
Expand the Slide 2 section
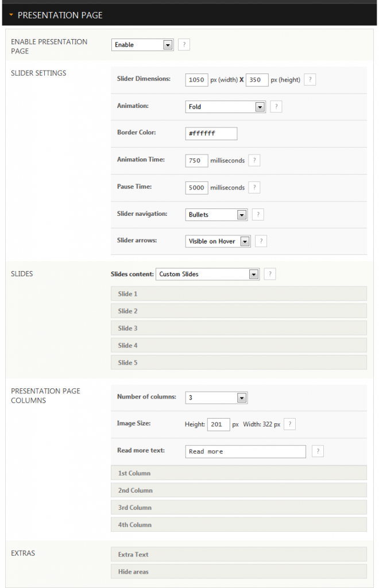(x=238, y=311)
